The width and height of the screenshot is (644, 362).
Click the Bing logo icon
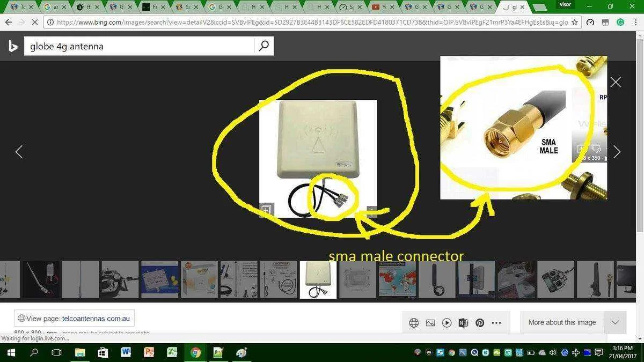tap(13, 47)
